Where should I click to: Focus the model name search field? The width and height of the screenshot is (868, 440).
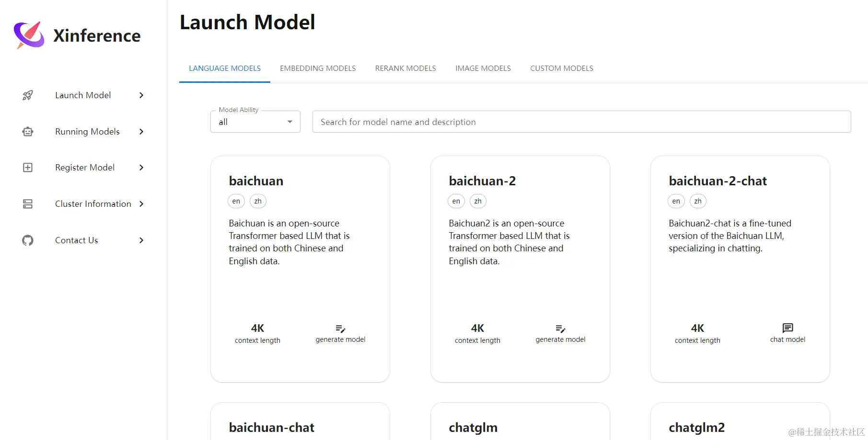pyautogui.click(x=581, y=122)
